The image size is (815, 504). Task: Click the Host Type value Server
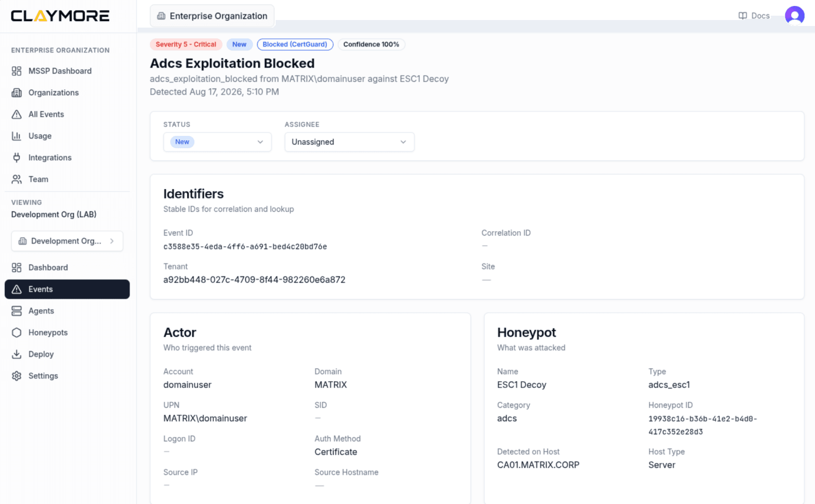point(662,465)
